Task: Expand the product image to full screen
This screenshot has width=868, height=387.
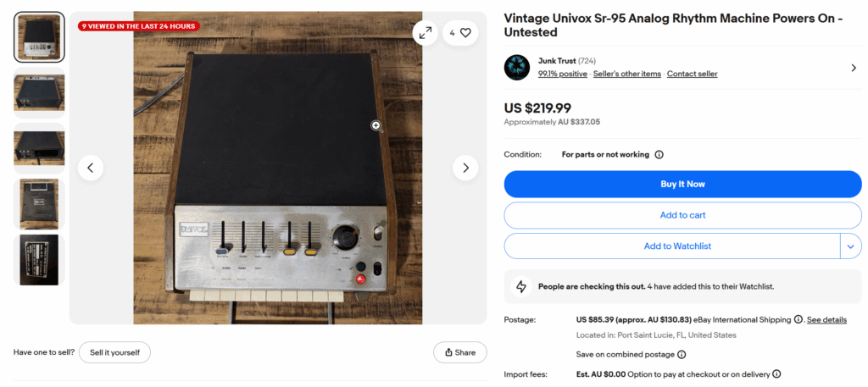Action: pos(425,33)
